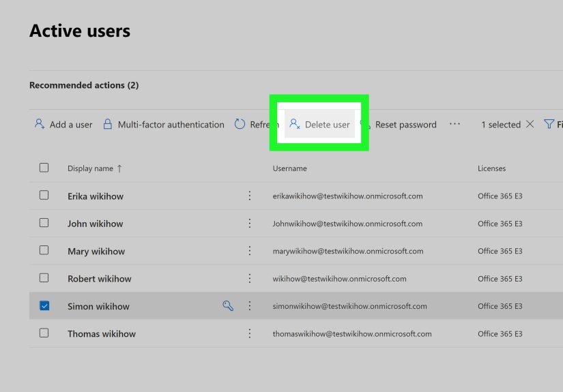This screenshot has height=392, width=563.
Task: Click the Delete user person icon
Action: [294, 124]
